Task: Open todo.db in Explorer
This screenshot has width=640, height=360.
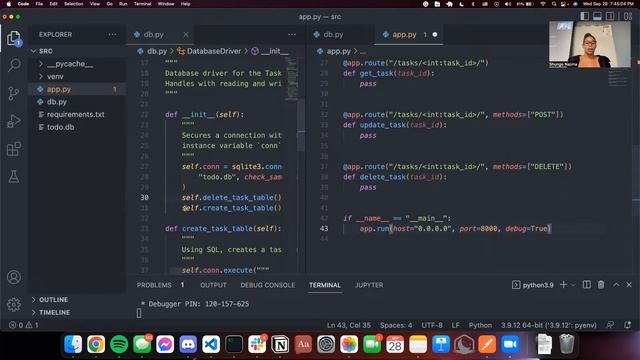Action: (x=78, y=127)
